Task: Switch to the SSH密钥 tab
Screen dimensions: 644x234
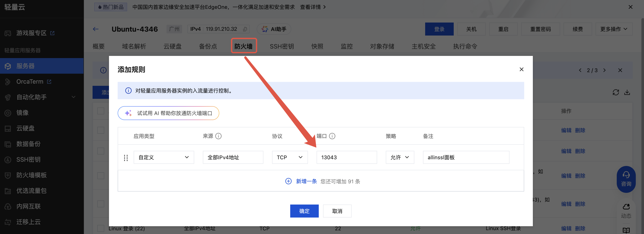Action: pos(282,46)
